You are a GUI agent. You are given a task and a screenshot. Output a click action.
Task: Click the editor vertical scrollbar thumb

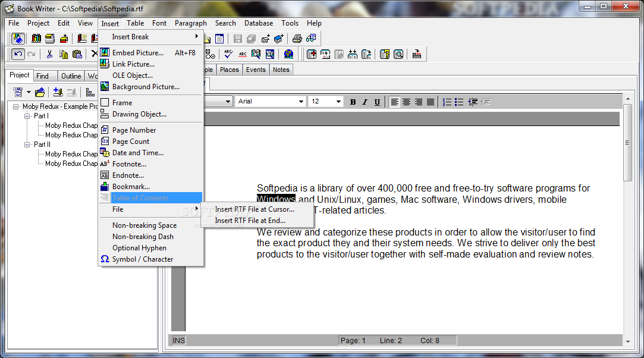(627, 143)
